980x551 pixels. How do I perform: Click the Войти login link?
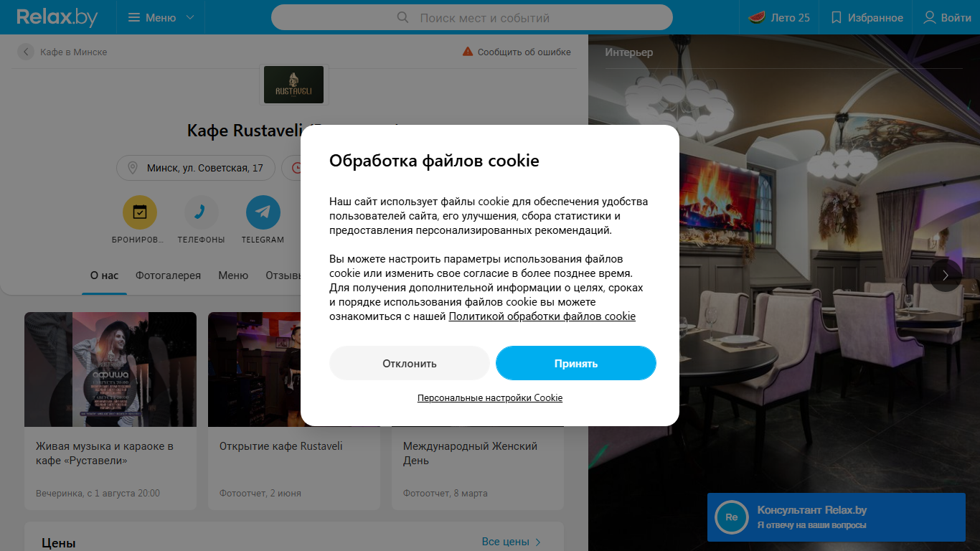(956, 17)
